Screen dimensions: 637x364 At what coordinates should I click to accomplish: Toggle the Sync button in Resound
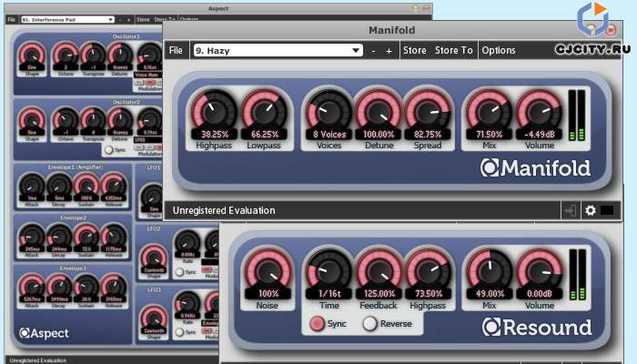click(x=318, y=323)
